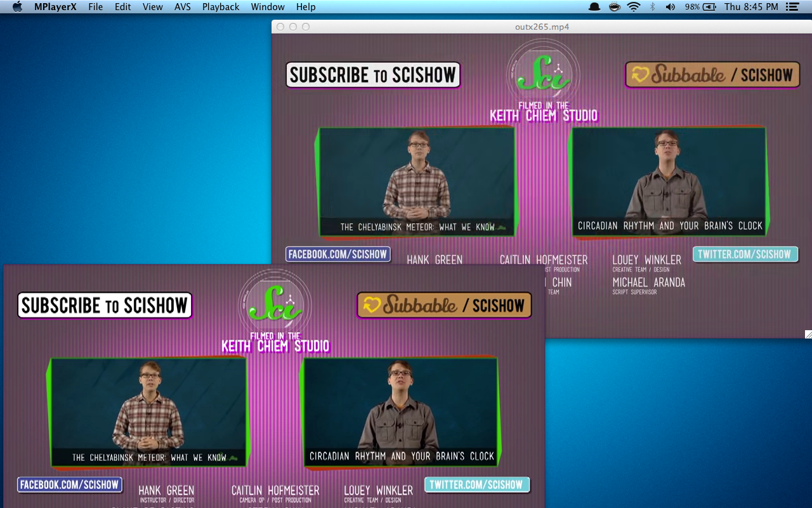Click the bowler hat menu bar icon
Viewport: 812px width, 508px height.
[594, 7]
